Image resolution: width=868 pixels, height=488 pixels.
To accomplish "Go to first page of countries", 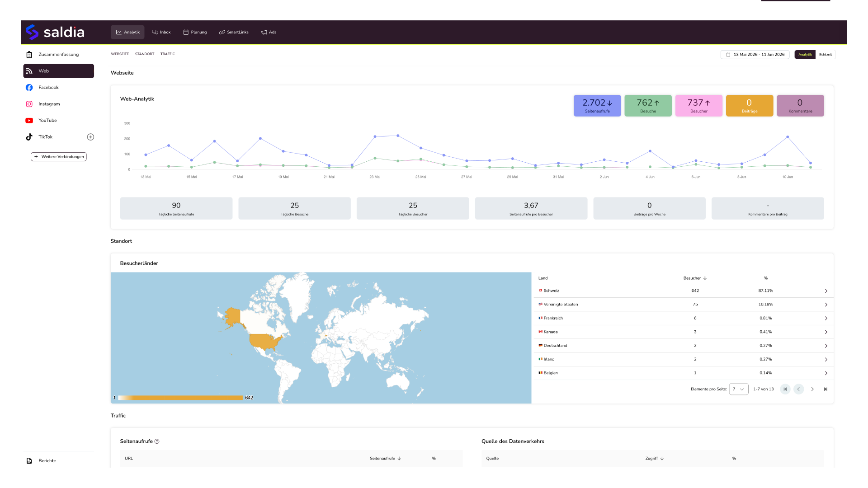I will click(785, 389).
